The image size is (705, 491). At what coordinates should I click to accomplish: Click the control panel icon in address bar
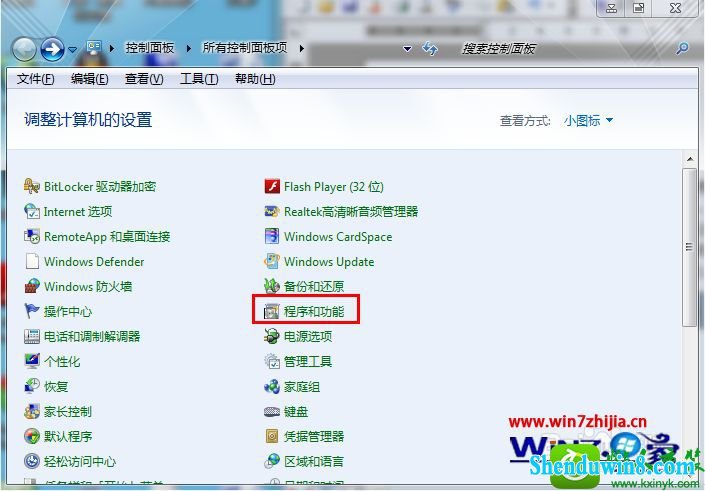point(94,47)
